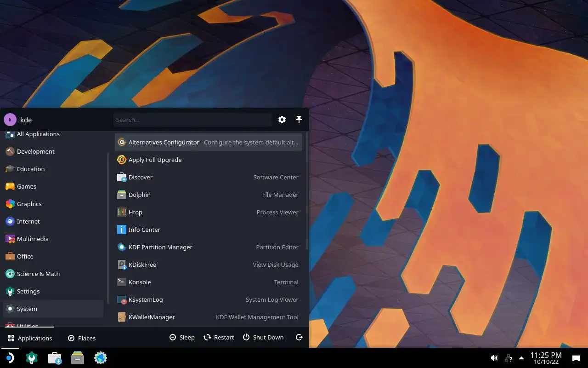Open Discover from the taskbar
Viewport: 588px width, 368px height.
[55, 358]
